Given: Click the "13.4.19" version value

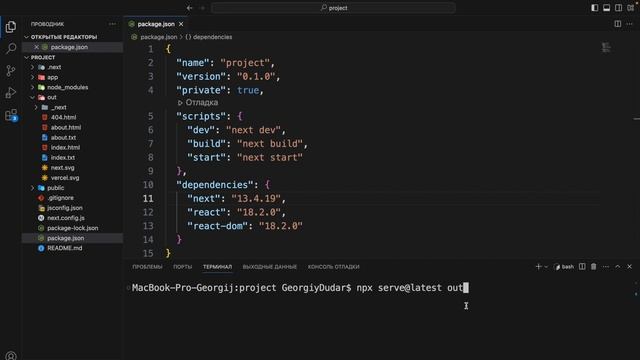Looking at the screenshot, I should pyautogui.click(x=256, y=198).
